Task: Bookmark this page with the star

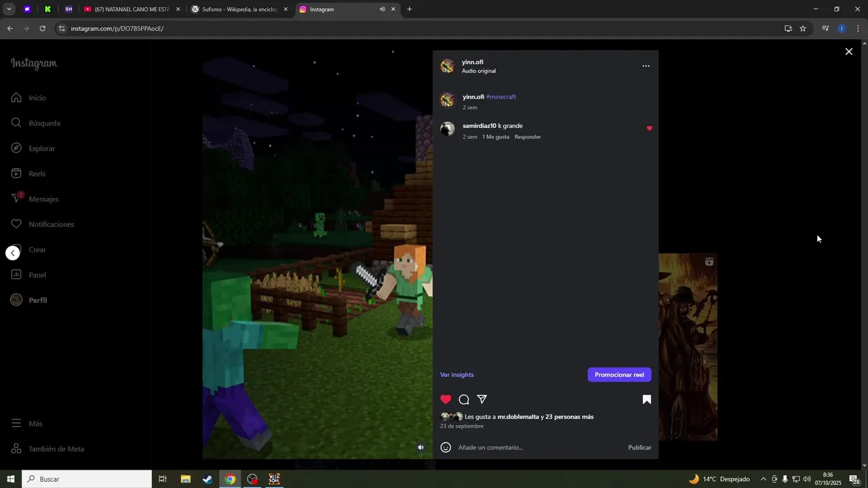Action: 803,28
